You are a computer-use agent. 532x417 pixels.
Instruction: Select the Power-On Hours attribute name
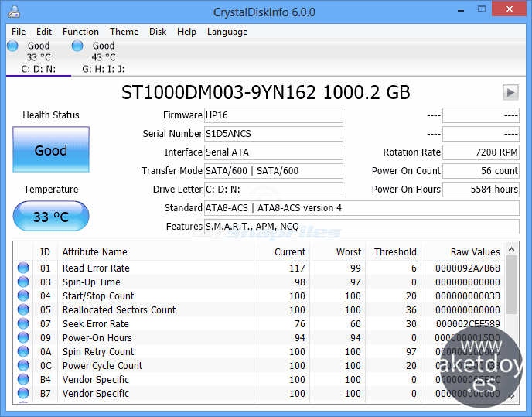(97, 338)
